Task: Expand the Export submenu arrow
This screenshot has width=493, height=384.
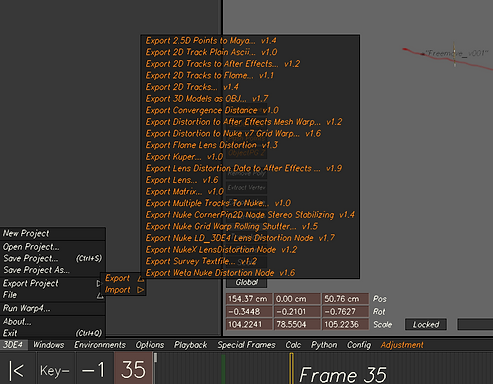Action: coord(141,278)
